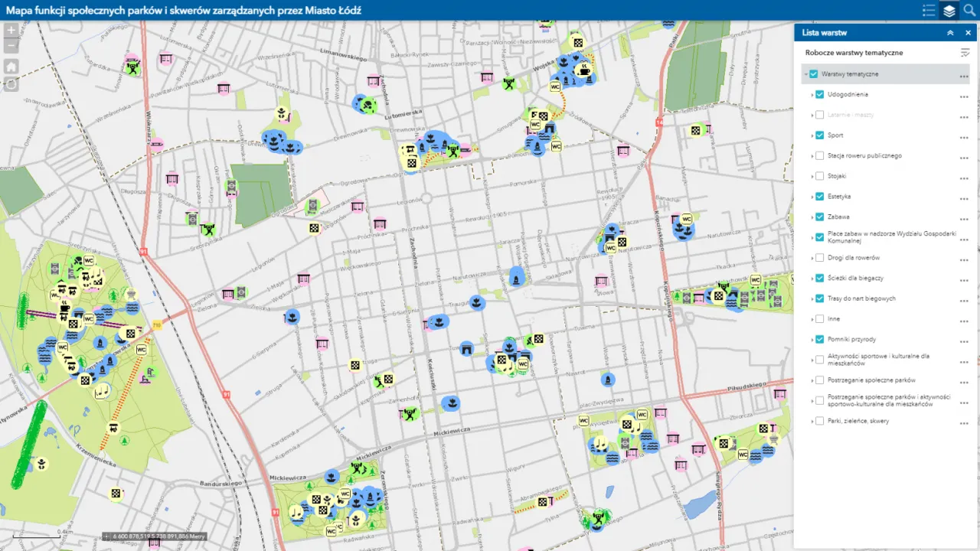The height and width of the screenshot is (551, 980).
Task: Disable the Sport layer checkbox
Action: pyautogui.click(x=819, y=135)
